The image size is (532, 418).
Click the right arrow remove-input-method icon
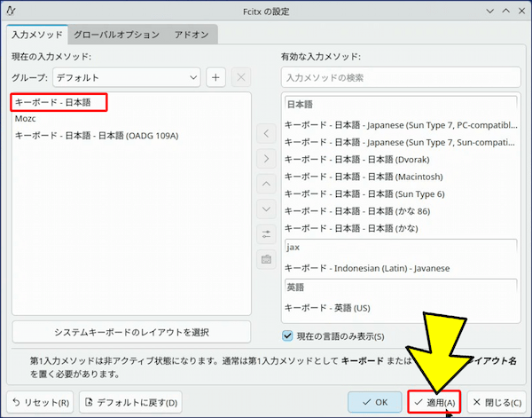point(266,159)
